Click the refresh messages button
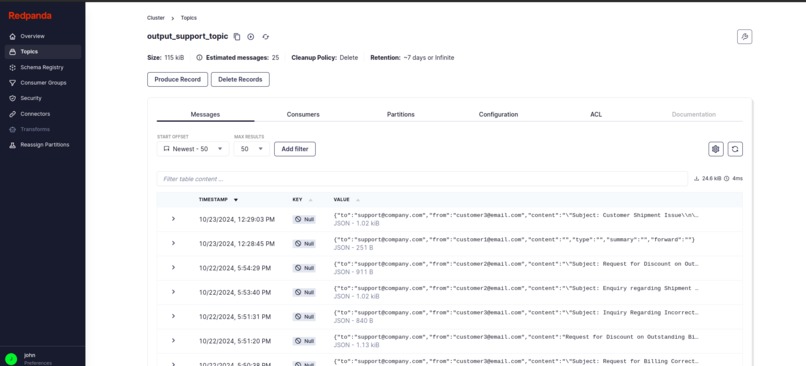The width and height of the screenshot is (806, 366). pos(735,149)
